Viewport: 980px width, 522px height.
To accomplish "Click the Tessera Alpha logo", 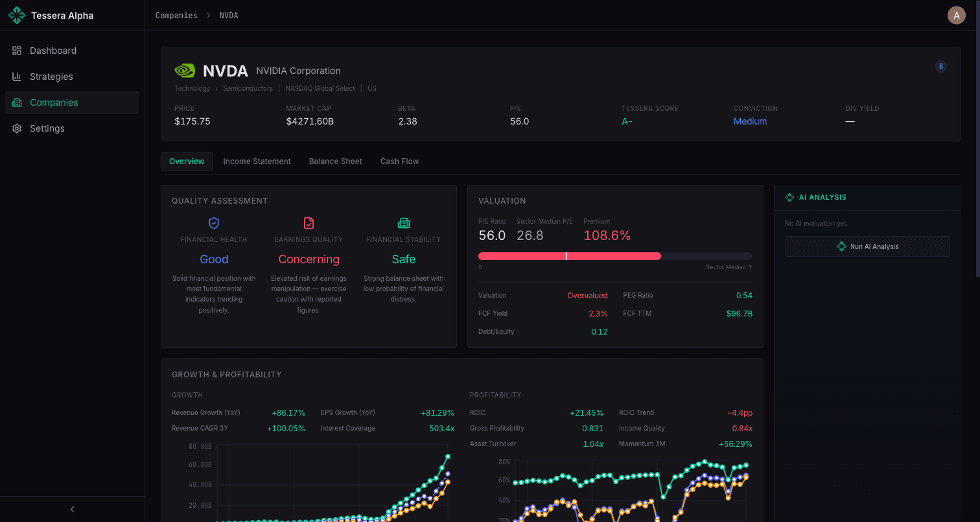I will pyautogui.click(x=17, y=15).
